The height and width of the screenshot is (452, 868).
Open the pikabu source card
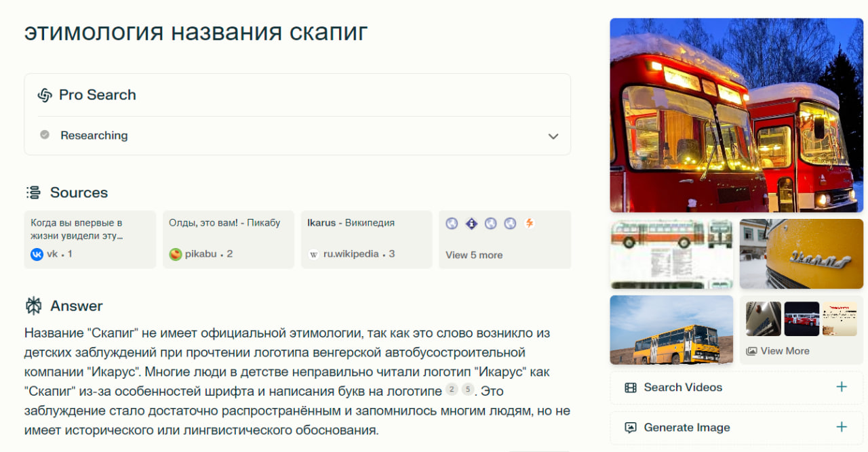coord(229,239)
